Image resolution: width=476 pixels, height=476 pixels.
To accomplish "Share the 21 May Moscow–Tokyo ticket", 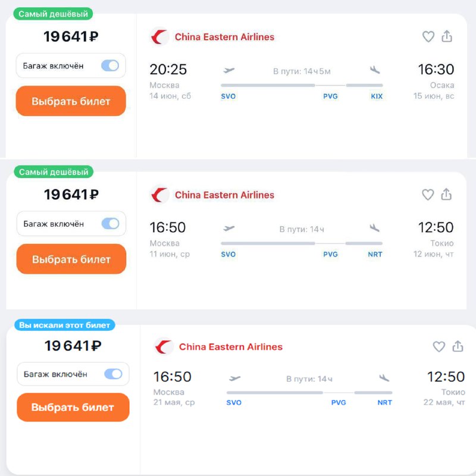I will [x=458, y=346].
